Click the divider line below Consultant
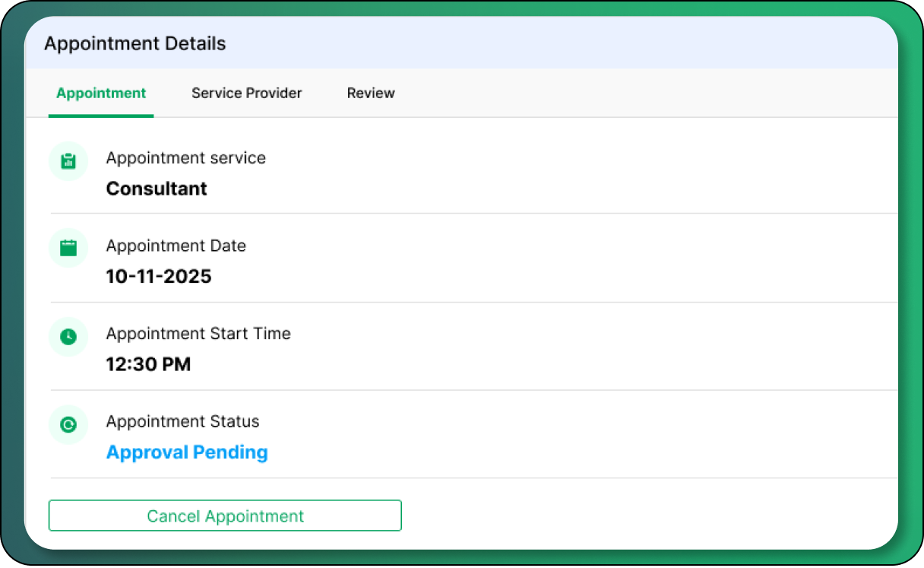The width and height of the screenshot is (924, 568). 471,214
